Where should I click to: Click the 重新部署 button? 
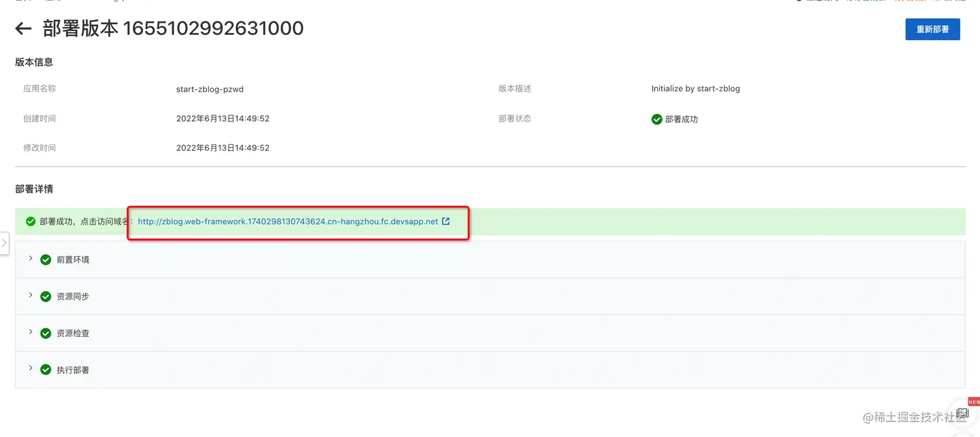tap(933, 29)
